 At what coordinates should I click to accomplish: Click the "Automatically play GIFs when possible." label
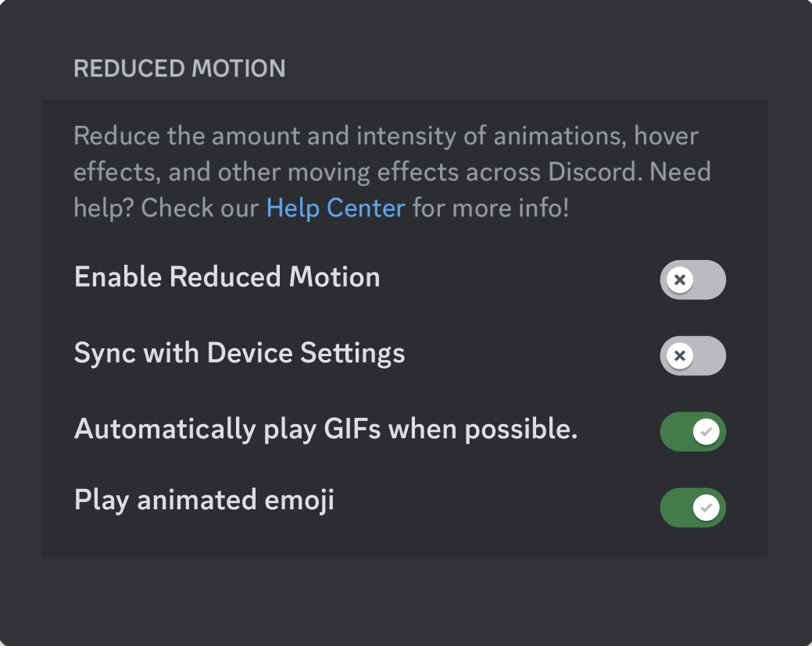coord(325,429)
